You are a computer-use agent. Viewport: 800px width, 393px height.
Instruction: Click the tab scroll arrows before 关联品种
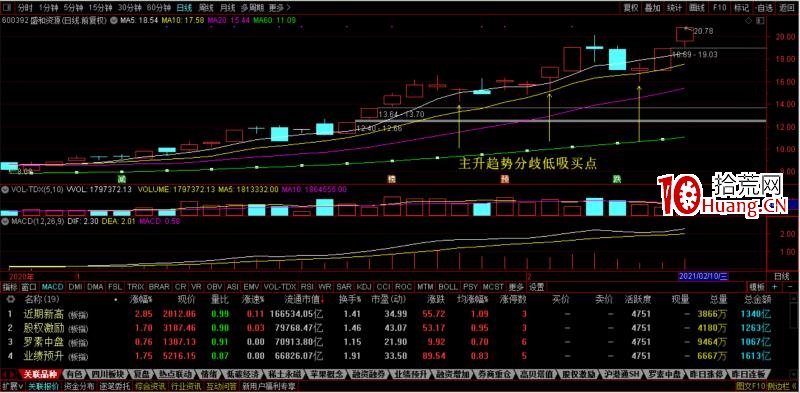pyautogui.click(x=9, y=374)
